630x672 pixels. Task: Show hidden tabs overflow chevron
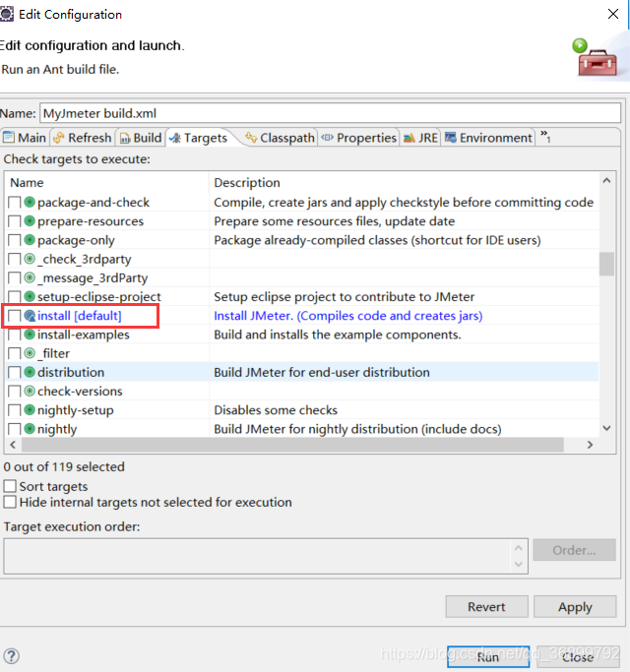click(545, 137)
